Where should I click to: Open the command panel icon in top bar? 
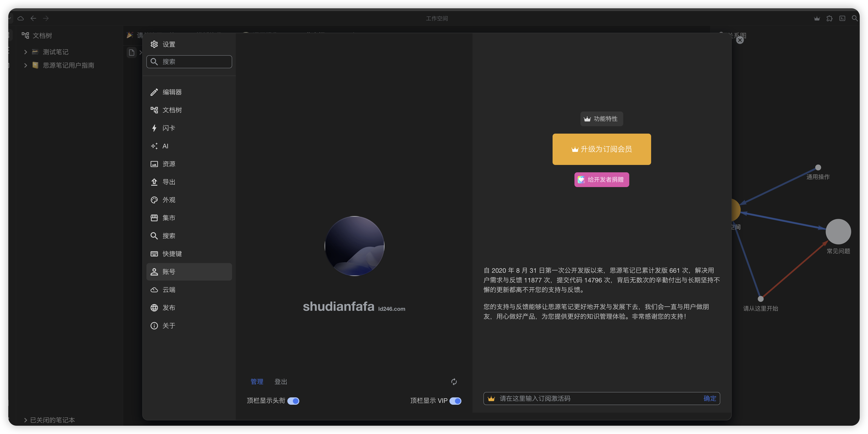tap(842, 19)
